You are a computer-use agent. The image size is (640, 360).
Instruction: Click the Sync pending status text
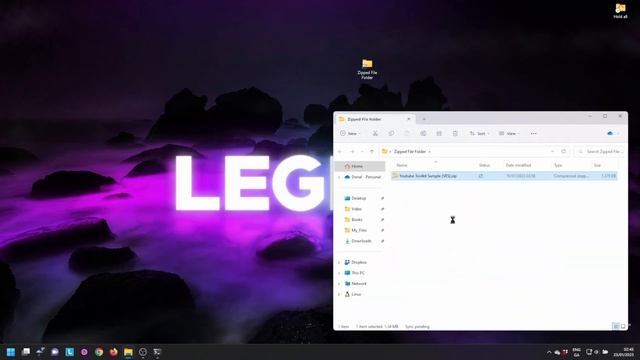[417, 327]
